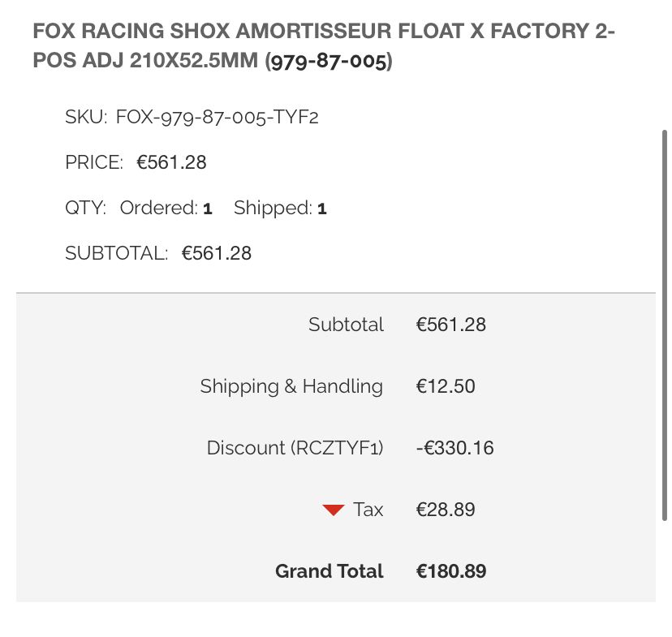Select the €180.89 grand total amount
This screenshot has width=672, height=637.
click(451, 571)
